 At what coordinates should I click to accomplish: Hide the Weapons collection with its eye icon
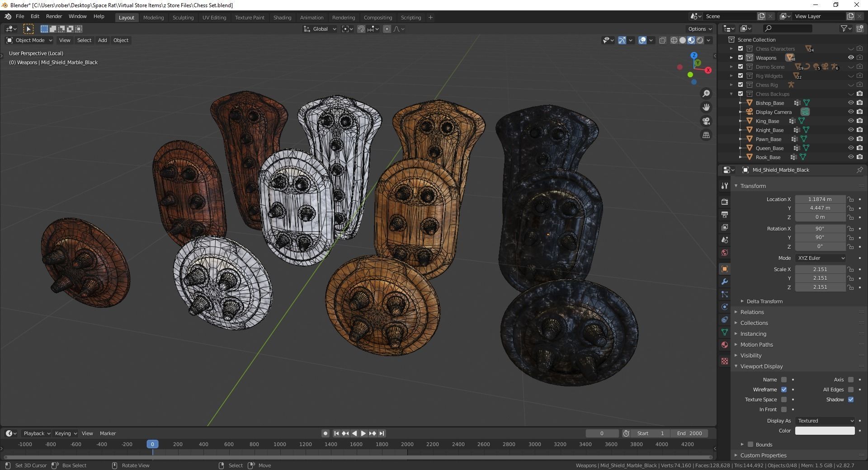click(851, 58)
